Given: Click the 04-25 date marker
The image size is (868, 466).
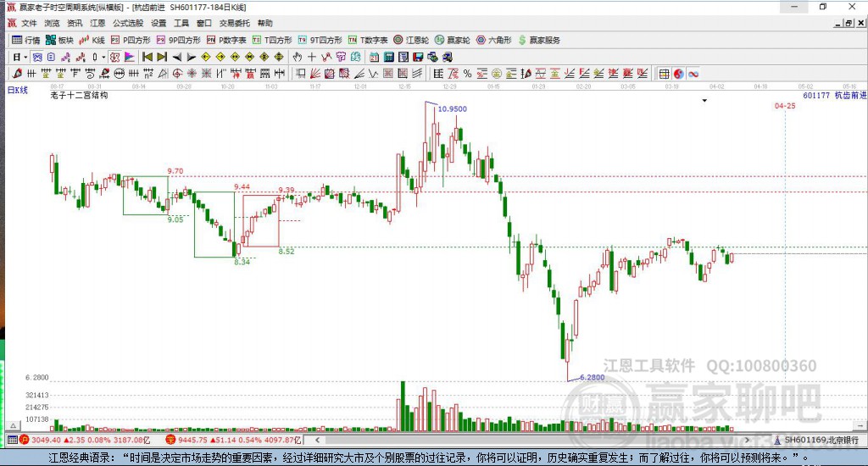Looking at the screenshot, I should click(x=785, y=106).
